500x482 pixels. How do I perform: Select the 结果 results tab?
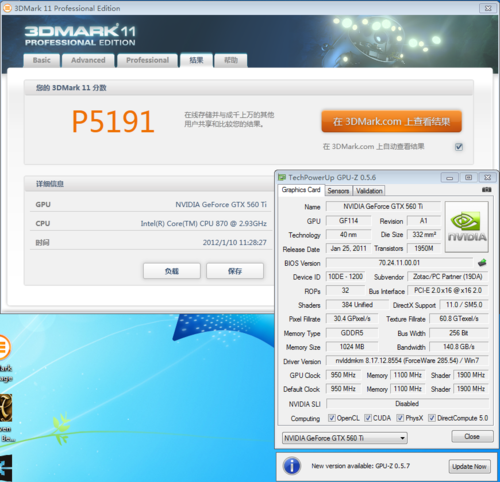[196, 60]
